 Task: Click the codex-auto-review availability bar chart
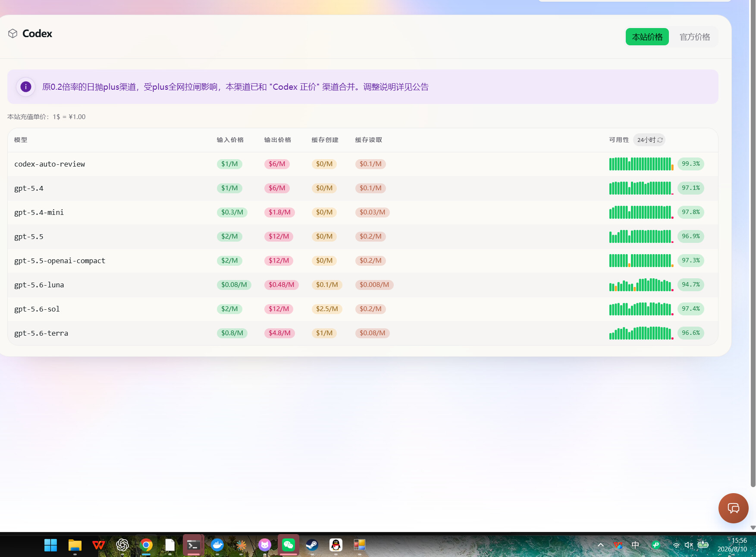click(x=641, y=164)
